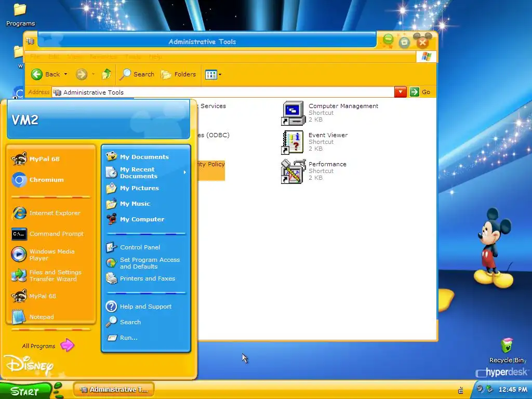Open the Favorites menu
This screenshot has height=399, width=532.
coord(103,57)
